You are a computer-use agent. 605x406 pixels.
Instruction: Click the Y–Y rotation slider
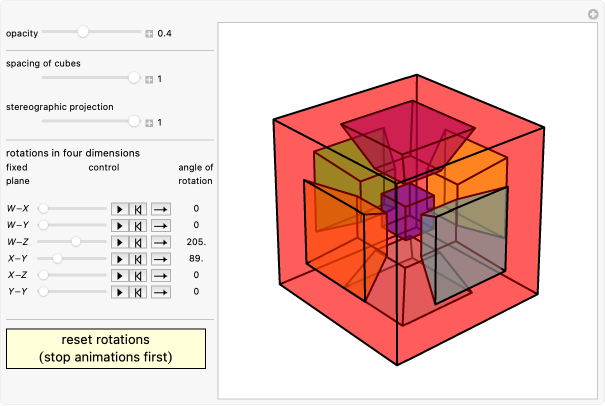tap(72, 291)
